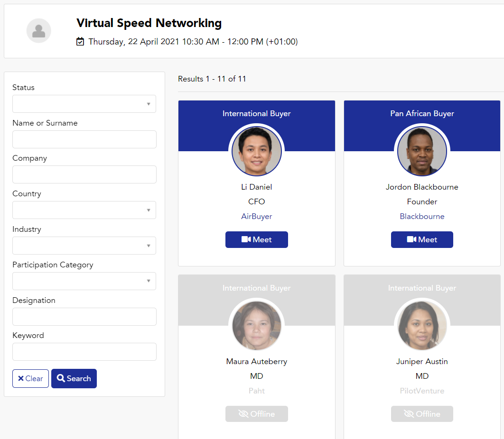Click the event organizer avatar icon
The width and height of the screenshot is (504, 439).
39,30
